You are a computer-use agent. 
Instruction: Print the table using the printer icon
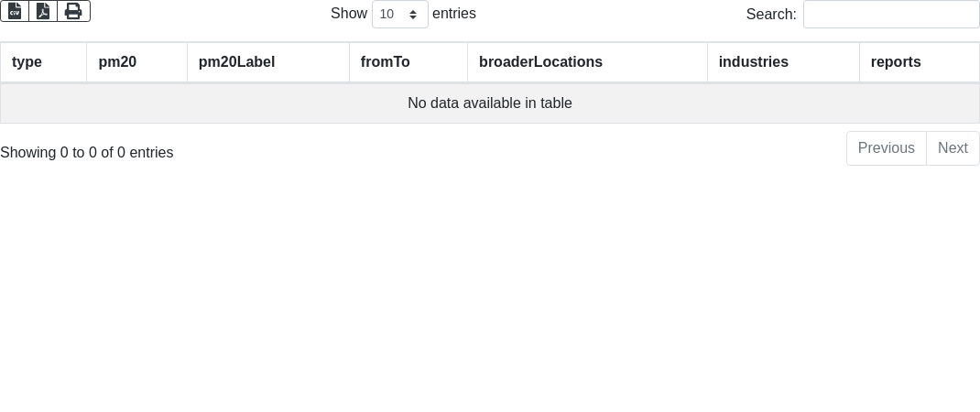73,11
